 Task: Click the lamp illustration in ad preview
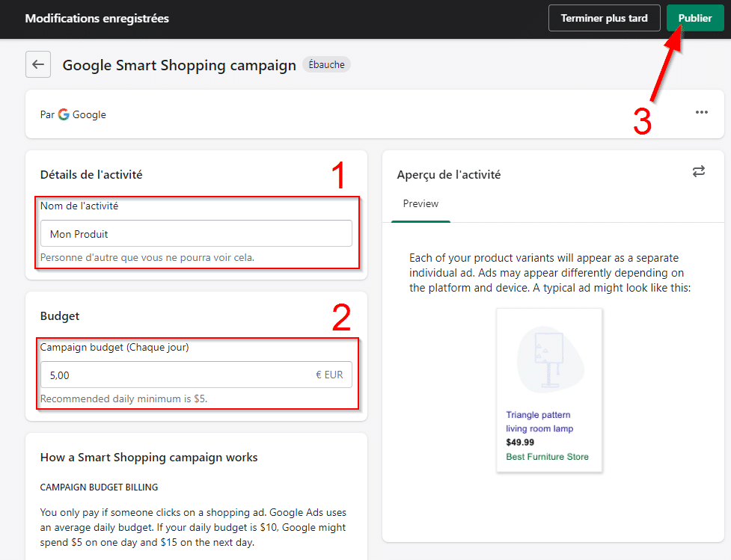click(x=549, y=357)
